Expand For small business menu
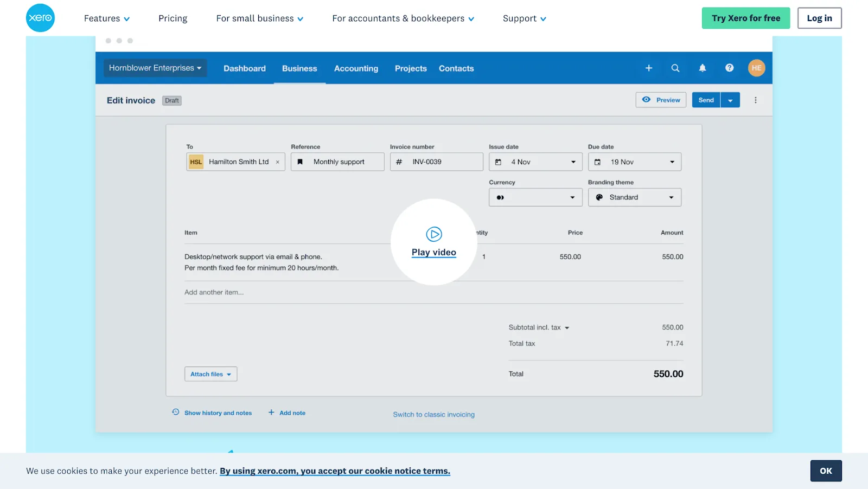The width and height of the screenshot is (868, 489). (x=260, y=18)
